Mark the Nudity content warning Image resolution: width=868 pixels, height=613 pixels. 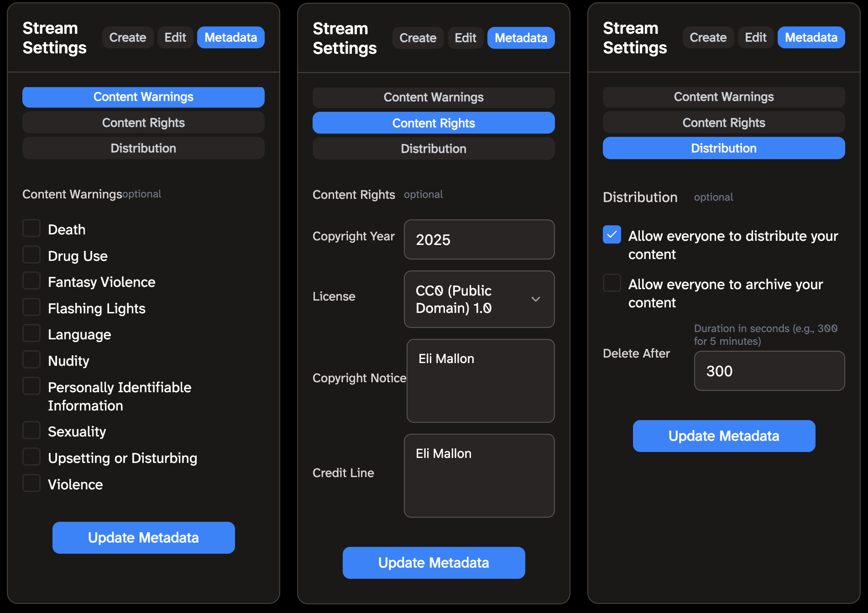click(31, 359)
